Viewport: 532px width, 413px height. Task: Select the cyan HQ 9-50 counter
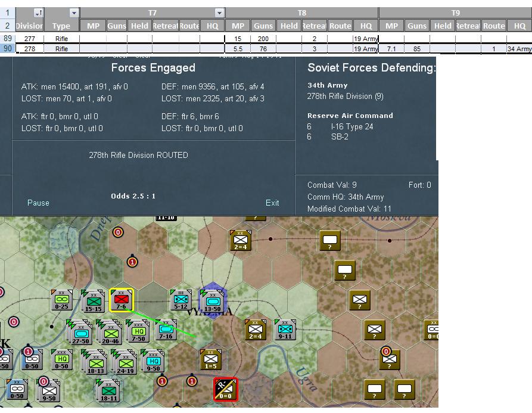(x=153, y=361)
